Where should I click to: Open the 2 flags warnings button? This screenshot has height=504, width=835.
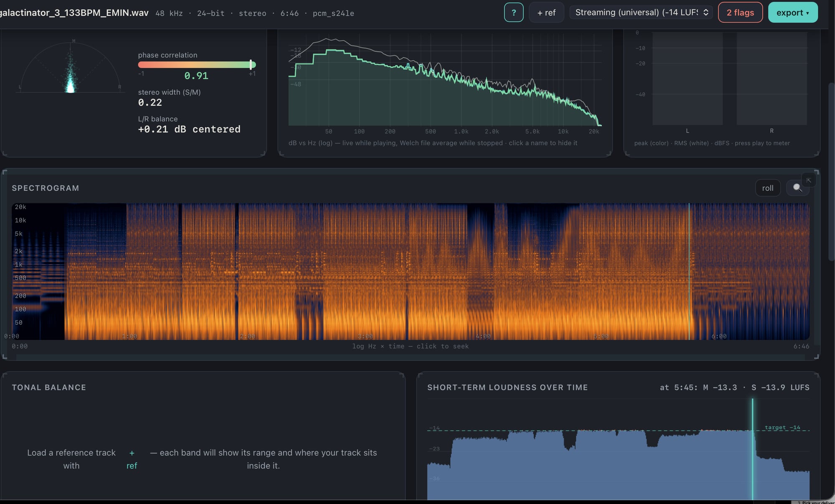click(740, 13)
